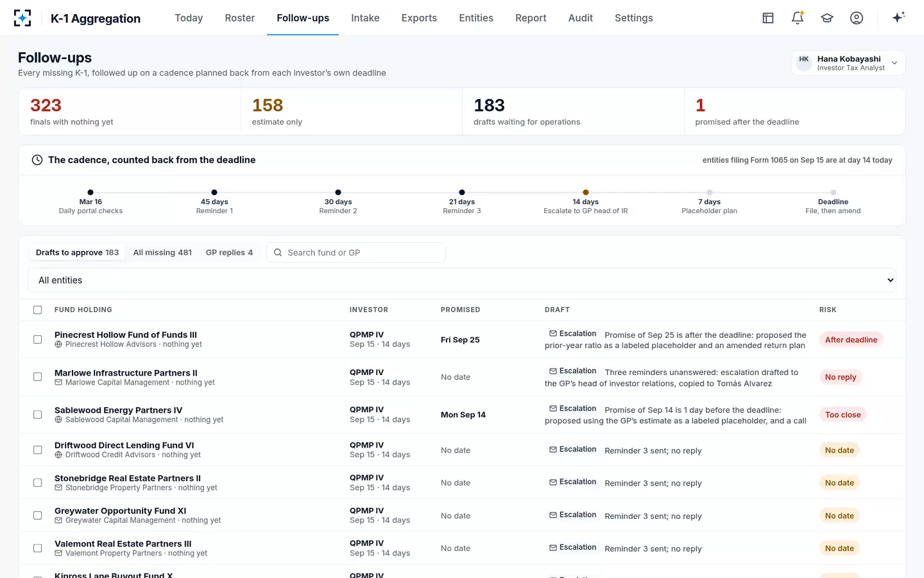The image size is (924, 578).
Task: Expand the Hana Kobayashi user switcher
Action: pos(848,63)
